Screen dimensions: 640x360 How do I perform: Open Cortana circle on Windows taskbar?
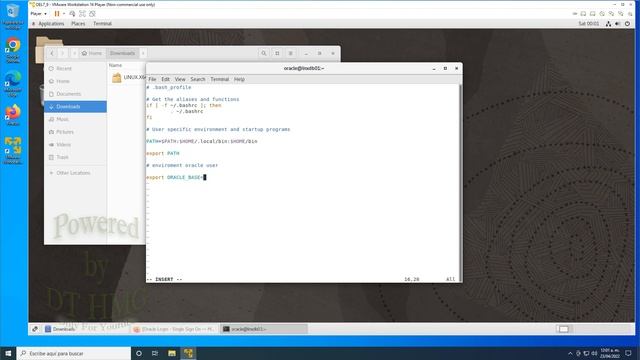[x=139, y=353]
